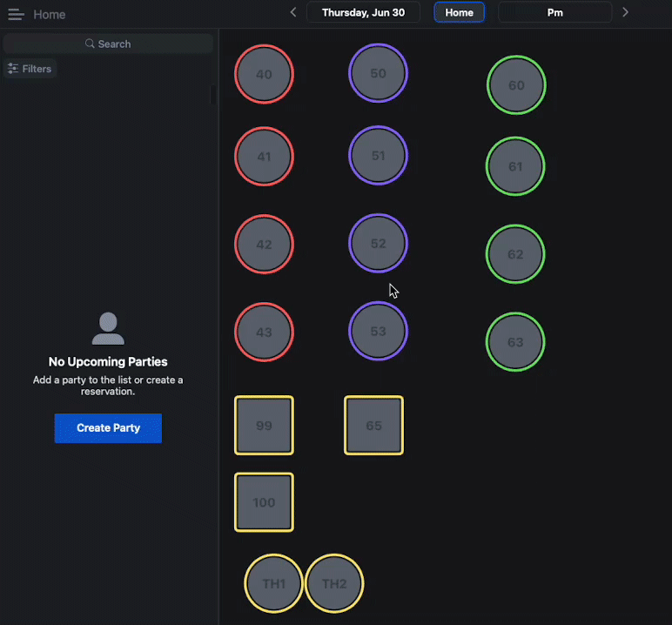Click the Search input field

[108, 44]
